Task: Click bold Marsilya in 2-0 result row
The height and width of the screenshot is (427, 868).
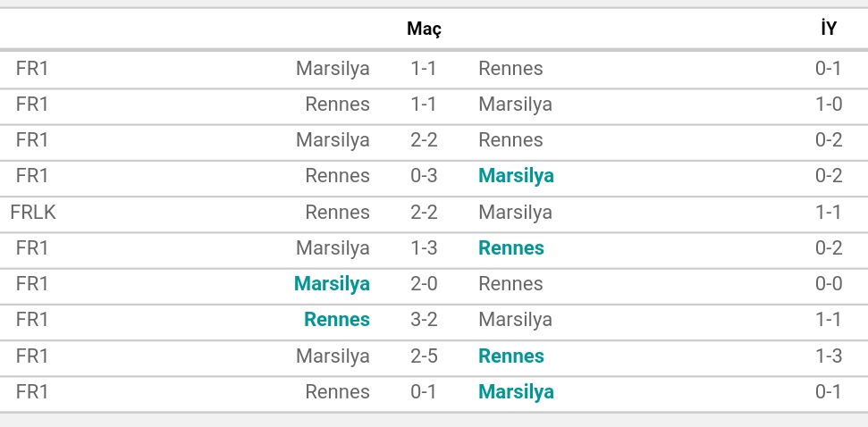Action: 333,284
